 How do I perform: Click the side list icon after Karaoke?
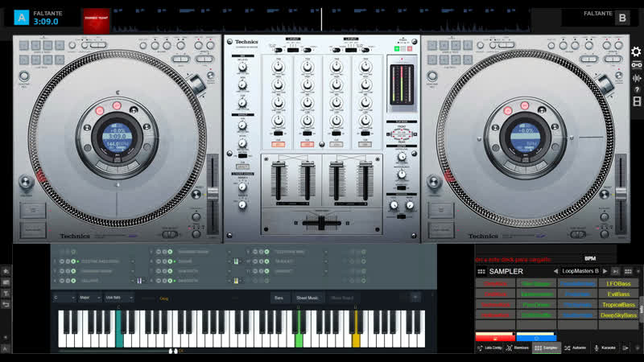(625, 348)
